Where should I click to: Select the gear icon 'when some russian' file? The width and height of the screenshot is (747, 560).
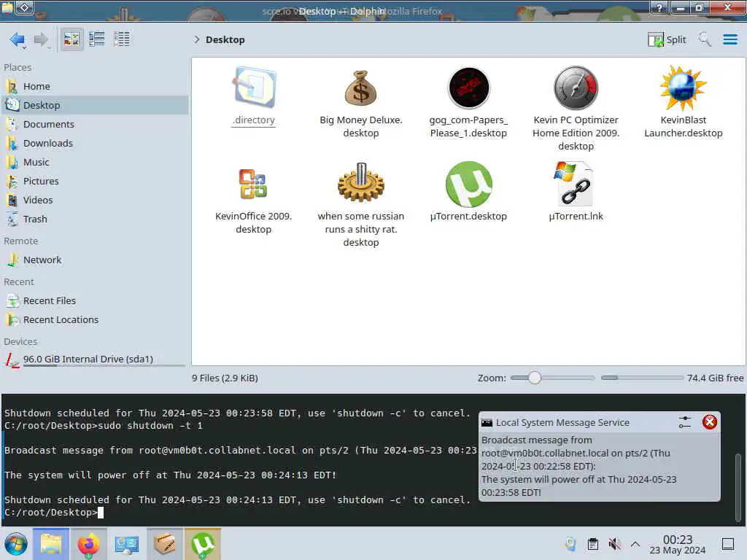click(360, 183)
